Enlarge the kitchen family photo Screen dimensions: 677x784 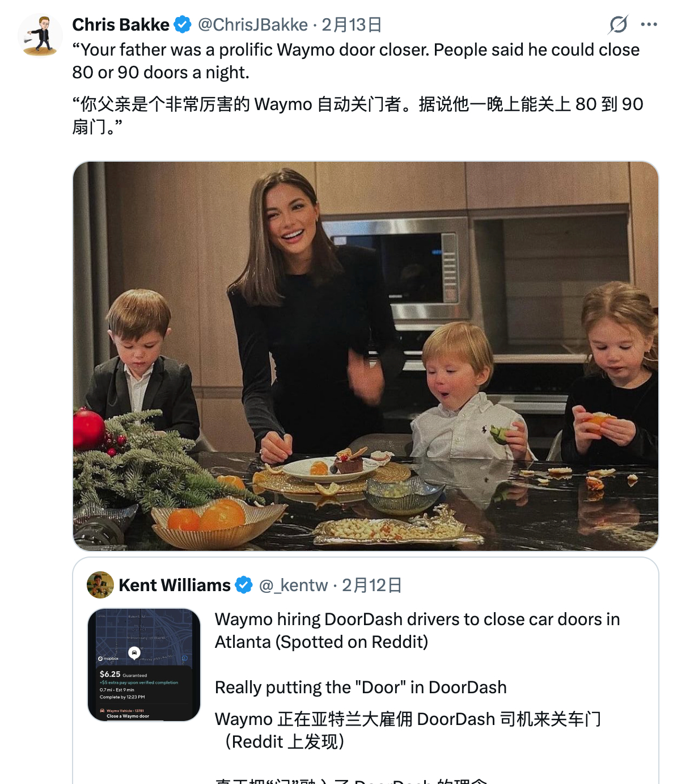[x=366, y=356]
